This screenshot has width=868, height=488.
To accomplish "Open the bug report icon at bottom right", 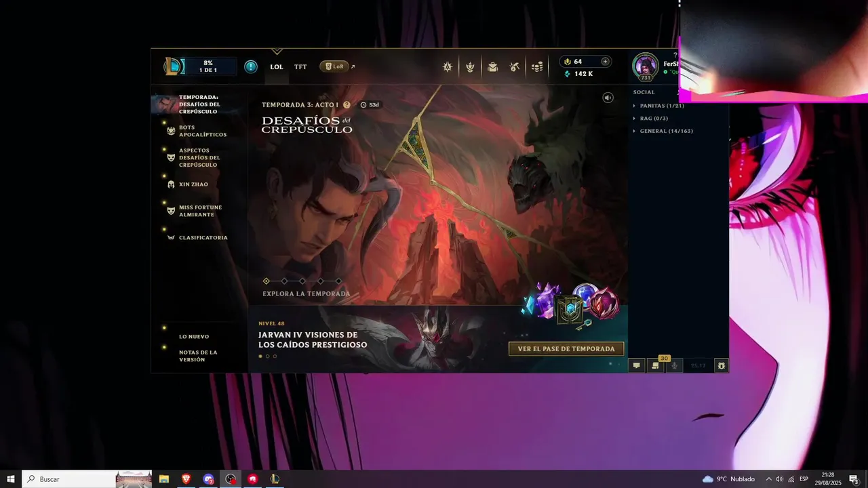I will click(722, 365).
